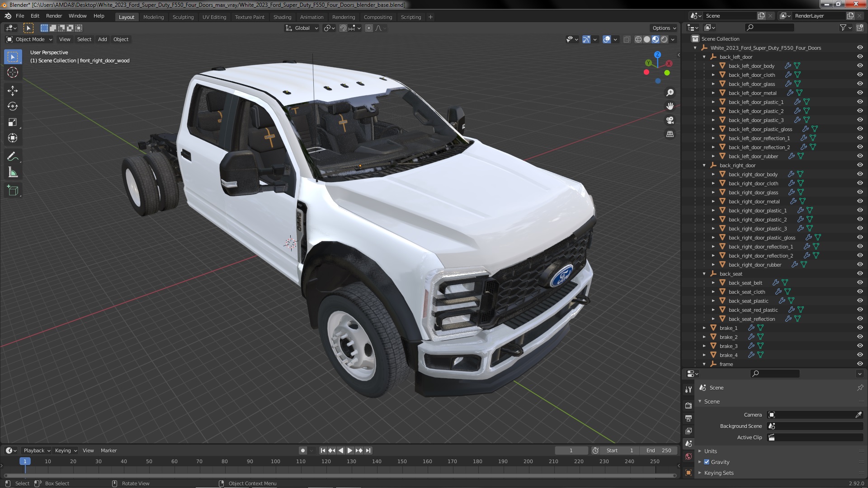Select the Annotate tool
This screenshot has width=868, height=488.
[x=13, y=157]
